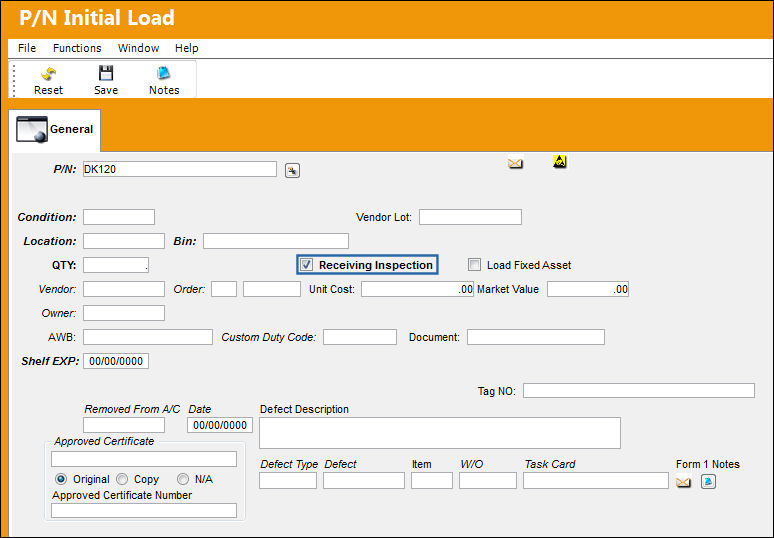Click the Defect Type input field
Image resolution: width=774 pixels, height=538 pixels.
coord(288,481)
